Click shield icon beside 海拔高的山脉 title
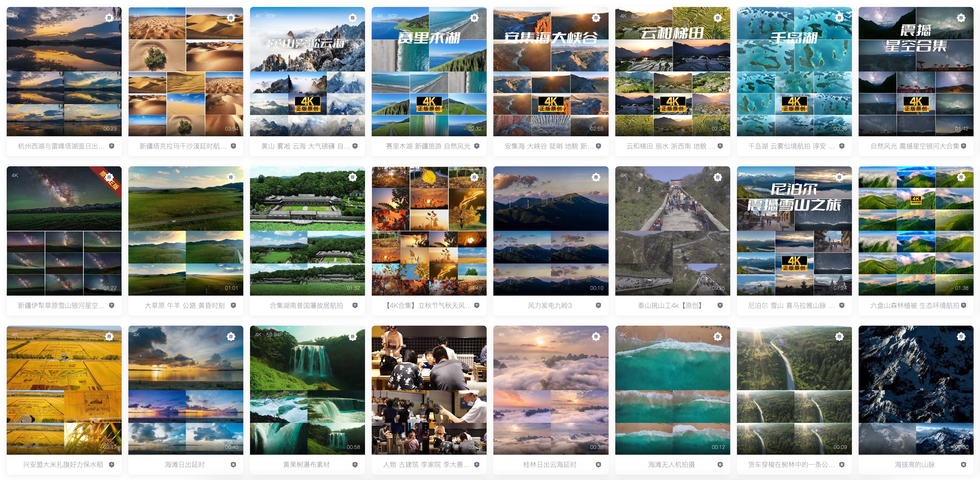The width and height of the screenshot is (980, 480). [964, 464]
